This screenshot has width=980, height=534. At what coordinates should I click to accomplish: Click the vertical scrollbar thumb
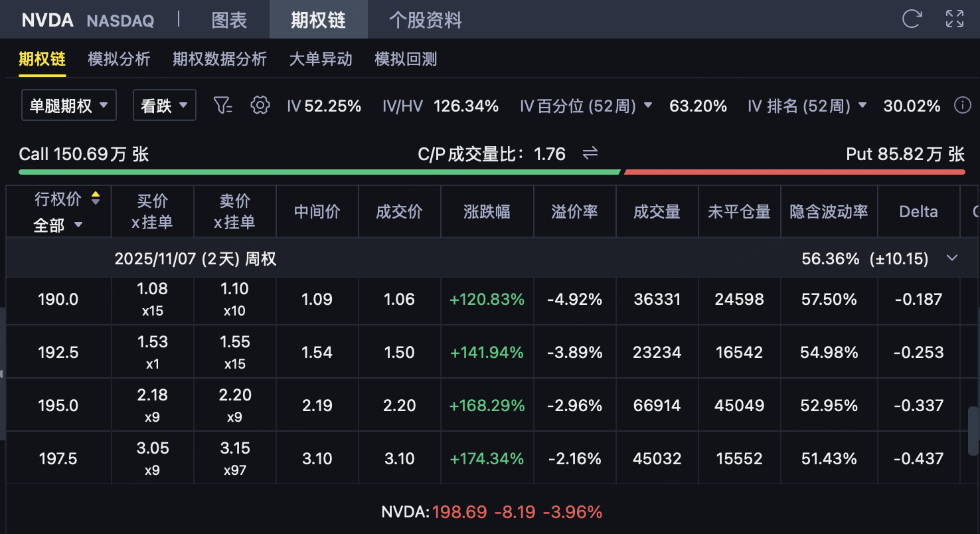click(973, 430)
